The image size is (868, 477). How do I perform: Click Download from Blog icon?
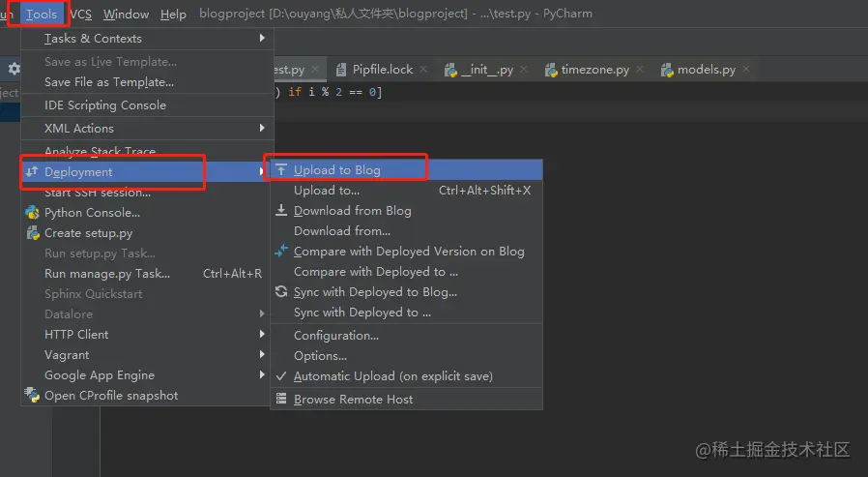click(281, 210)
